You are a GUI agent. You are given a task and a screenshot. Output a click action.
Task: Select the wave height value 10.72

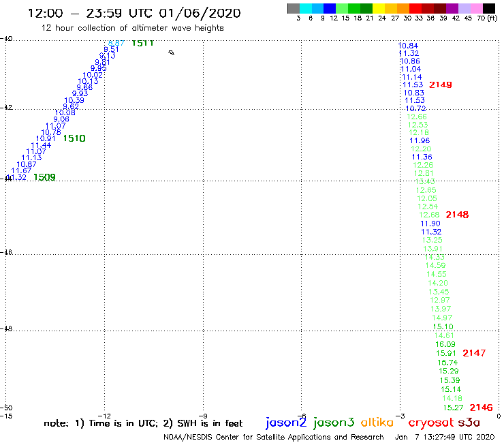coord(416,108)
